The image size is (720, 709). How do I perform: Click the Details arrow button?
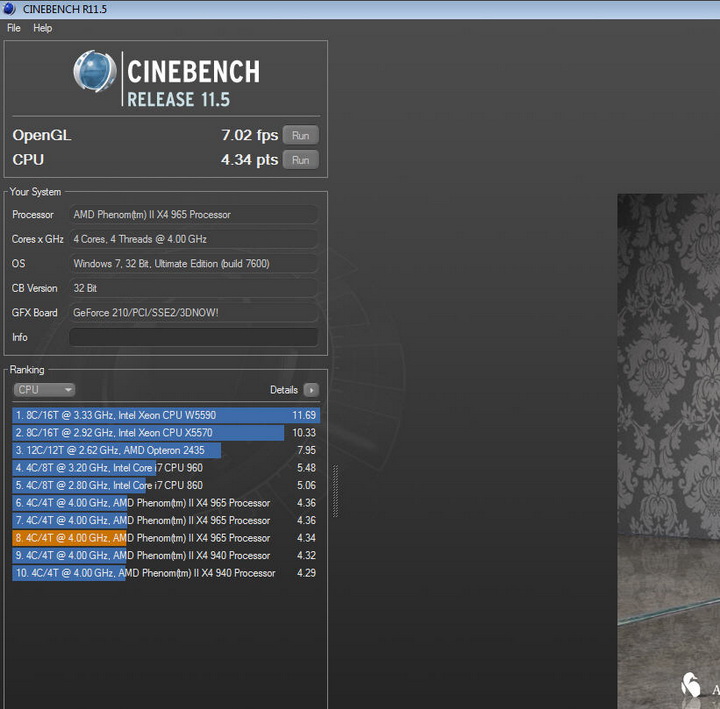311,390
